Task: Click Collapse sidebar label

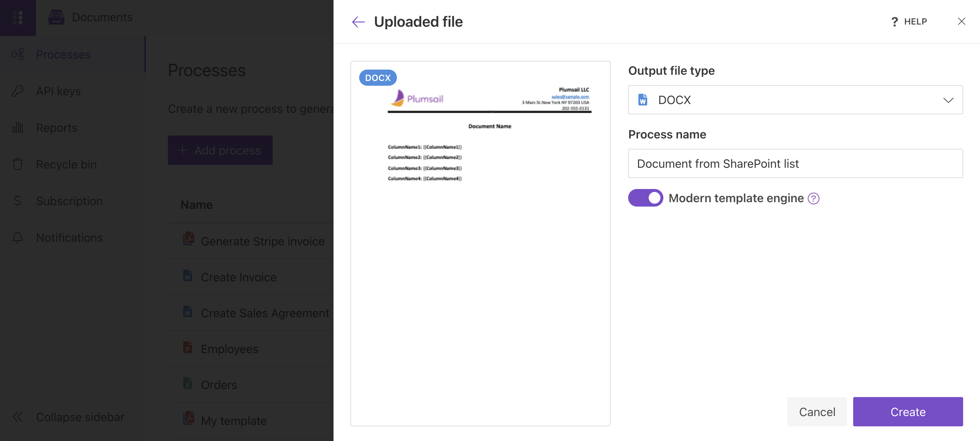Action: tap(80, 417)
